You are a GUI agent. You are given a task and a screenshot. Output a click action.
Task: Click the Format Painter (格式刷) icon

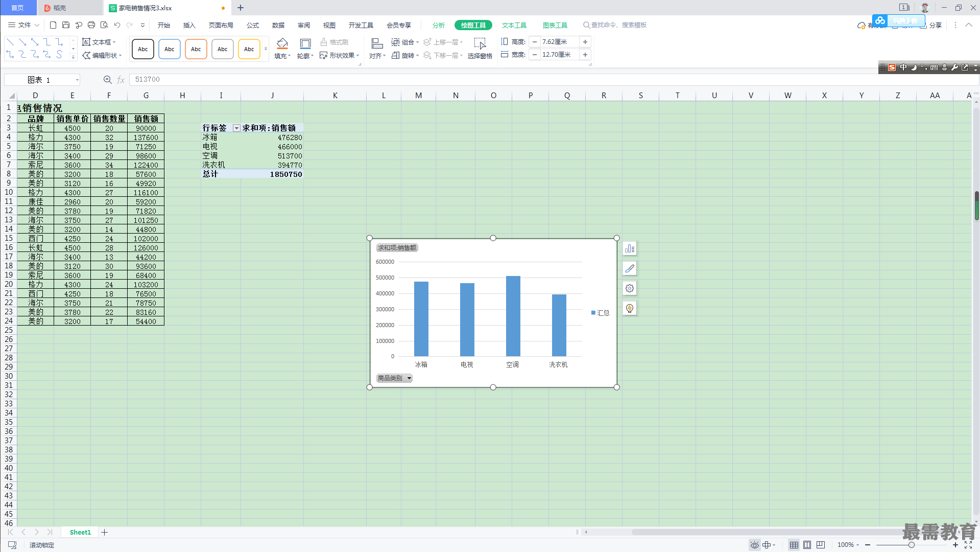click(x=334, y=42)
